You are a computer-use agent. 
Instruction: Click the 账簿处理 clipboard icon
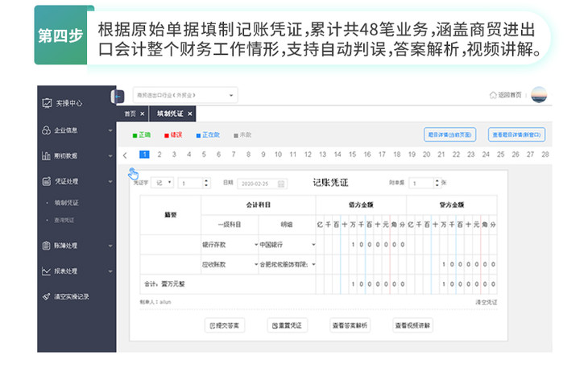click(x=48, y=246)
